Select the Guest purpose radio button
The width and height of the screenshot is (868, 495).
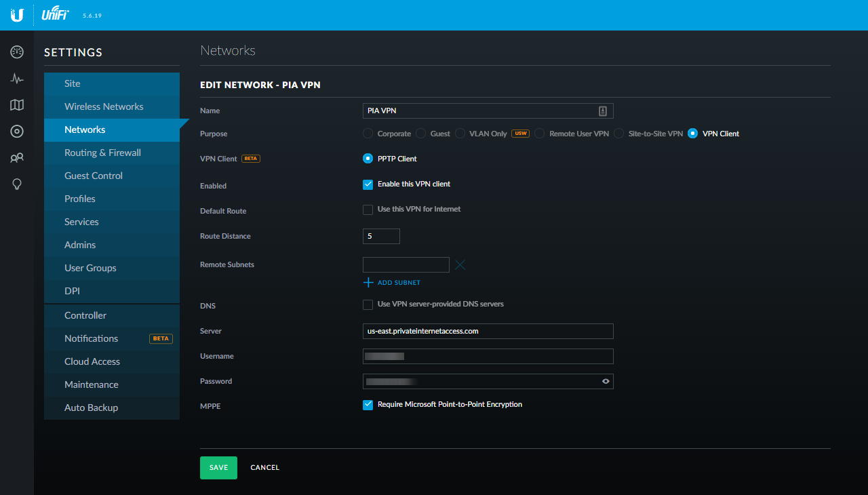(x=420, y=134)
